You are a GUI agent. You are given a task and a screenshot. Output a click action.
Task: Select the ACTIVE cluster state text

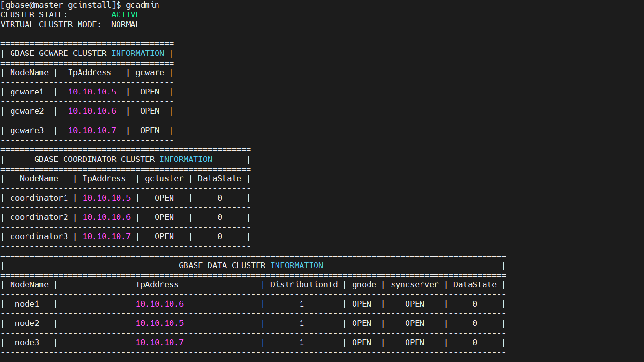coord(125,14)
